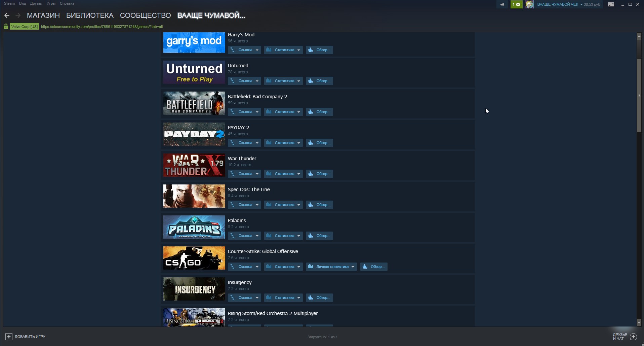The height and width of the screenshot is (346, 644).
Task: Click the CS:GO game banner thumbnail
Action: pos(194,258)
